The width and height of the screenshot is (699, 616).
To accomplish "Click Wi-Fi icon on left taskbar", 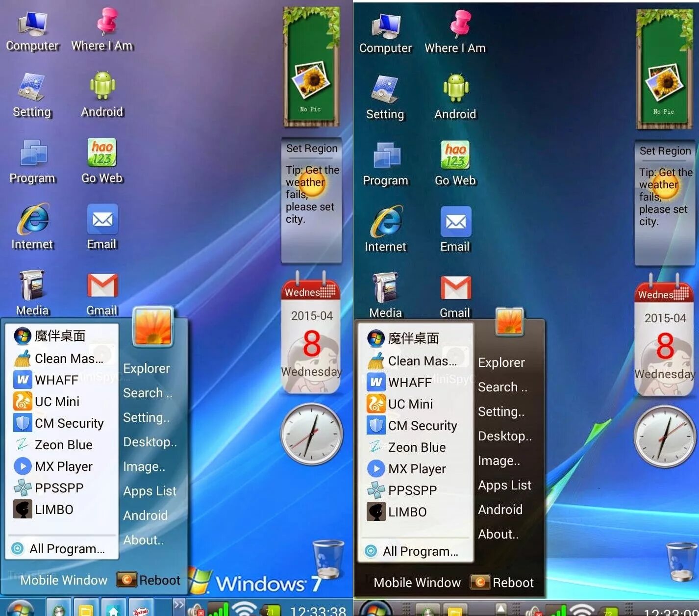I will [x=244, y=608].
